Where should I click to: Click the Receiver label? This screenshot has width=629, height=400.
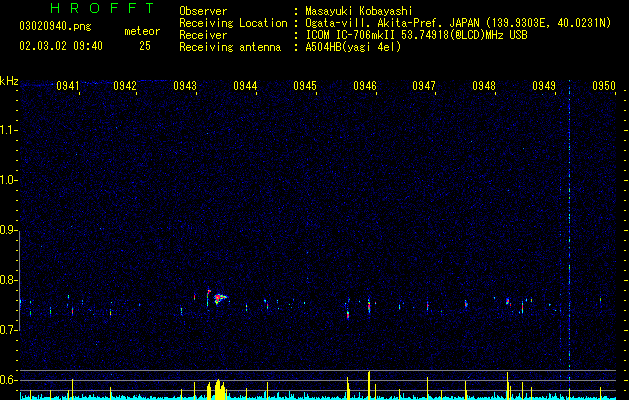203,35
